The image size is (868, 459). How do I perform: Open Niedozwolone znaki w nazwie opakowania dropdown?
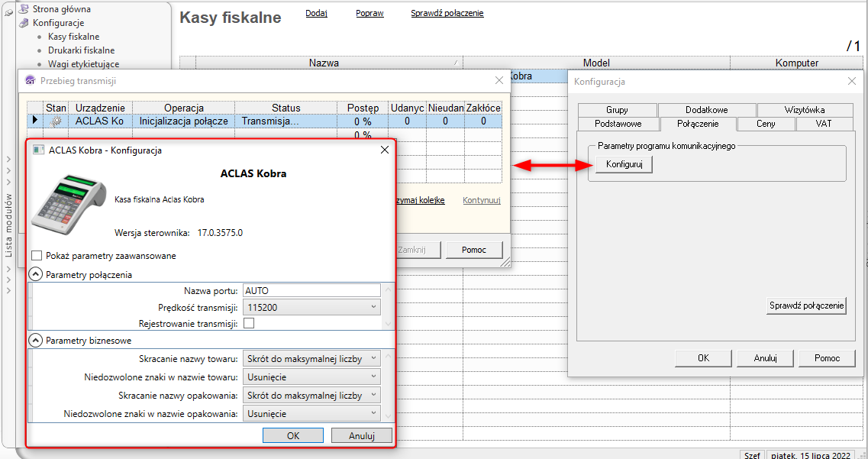(311, 414)
